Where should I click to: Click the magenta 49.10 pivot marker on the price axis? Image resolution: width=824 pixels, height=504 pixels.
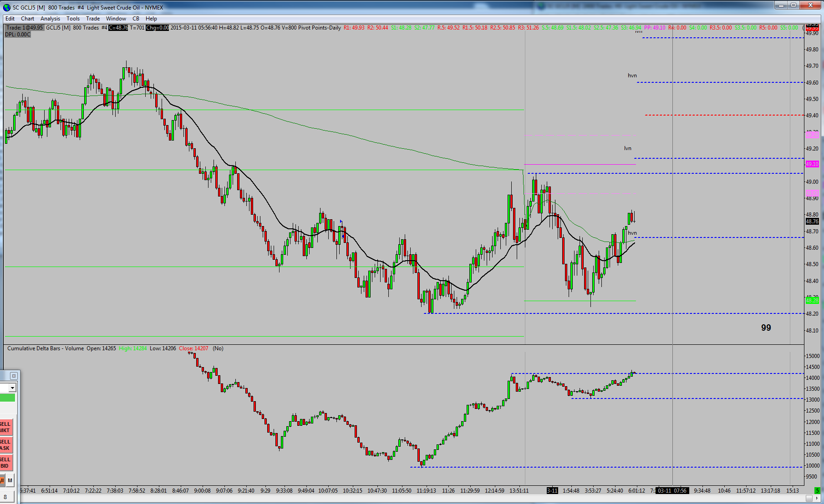812,164
